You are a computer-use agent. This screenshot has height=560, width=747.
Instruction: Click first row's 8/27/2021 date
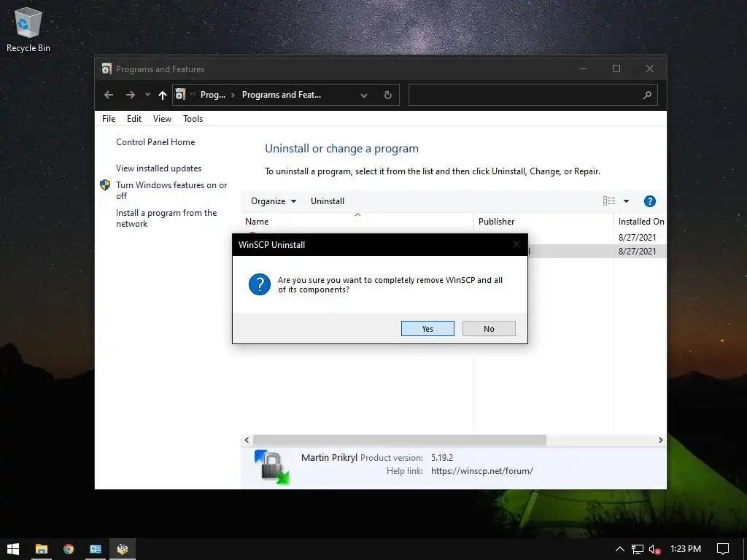coord(637,237)
